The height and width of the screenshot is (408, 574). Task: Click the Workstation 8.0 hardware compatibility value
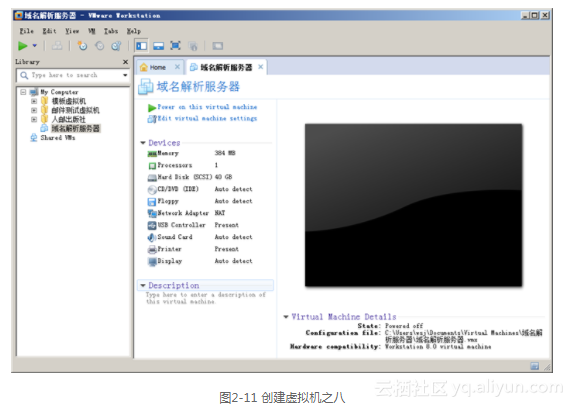coord(438,347)
